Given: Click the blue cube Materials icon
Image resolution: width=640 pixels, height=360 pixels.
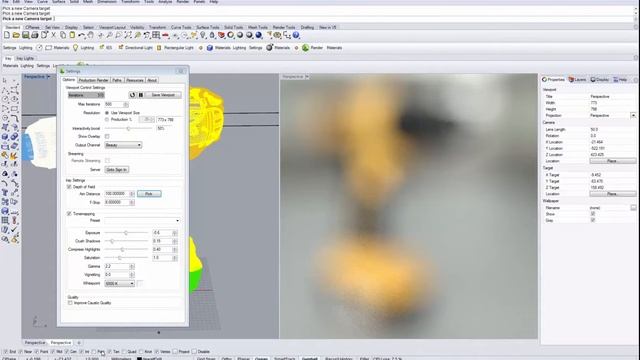Looking at the screenshot, I should click(x=210, y=48).
